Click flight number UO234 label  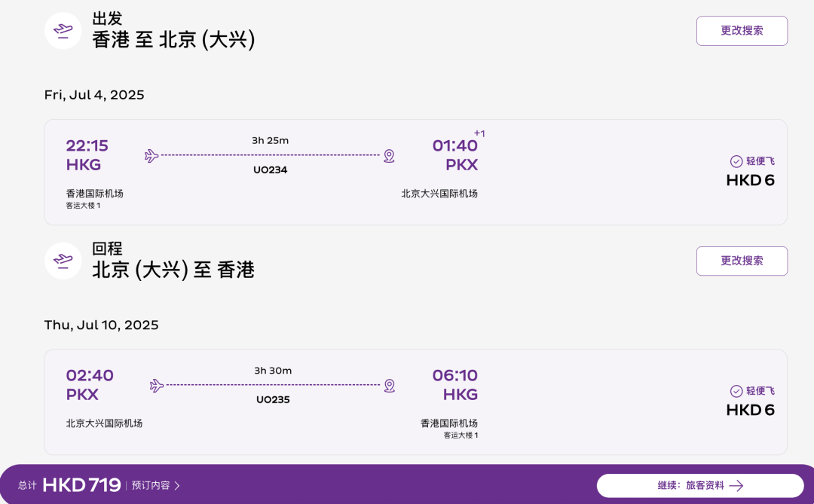tap(270, 170)
